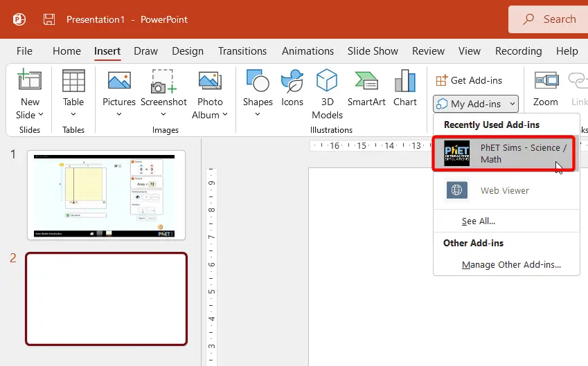The image size is (588, 366).
Task: Click the PhET Interactive Simulations logo
Action: coord(456,153)
